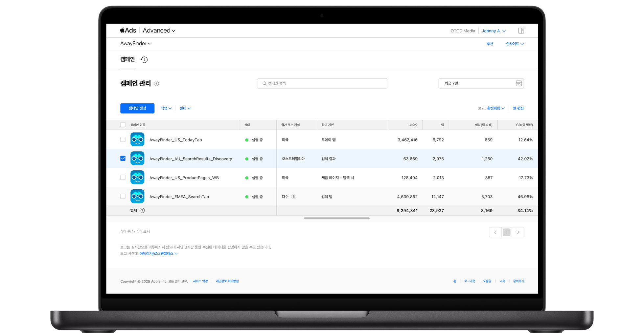Check the AwayFinder_EMEA_SearchTab row checkbox
The height and width of the screenshot is (336, 644).
pyautogui.click(x=123, y=197)
